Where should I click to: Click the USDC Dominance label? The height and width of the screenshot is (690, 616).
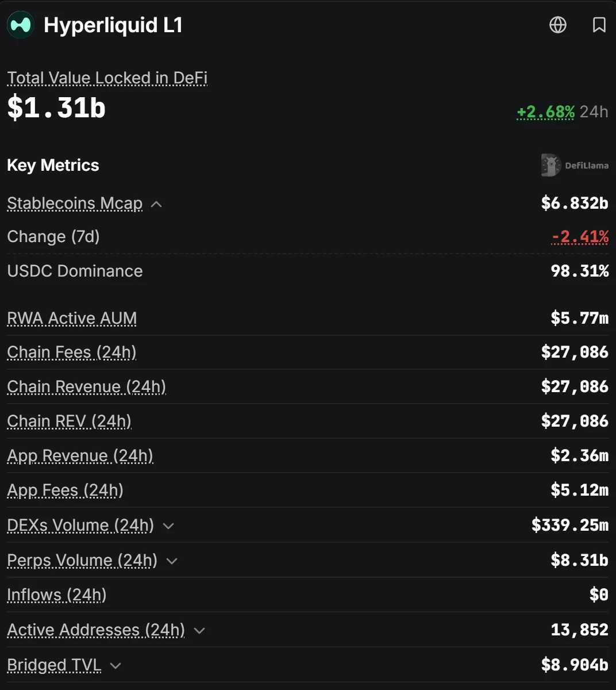[75, 271]
